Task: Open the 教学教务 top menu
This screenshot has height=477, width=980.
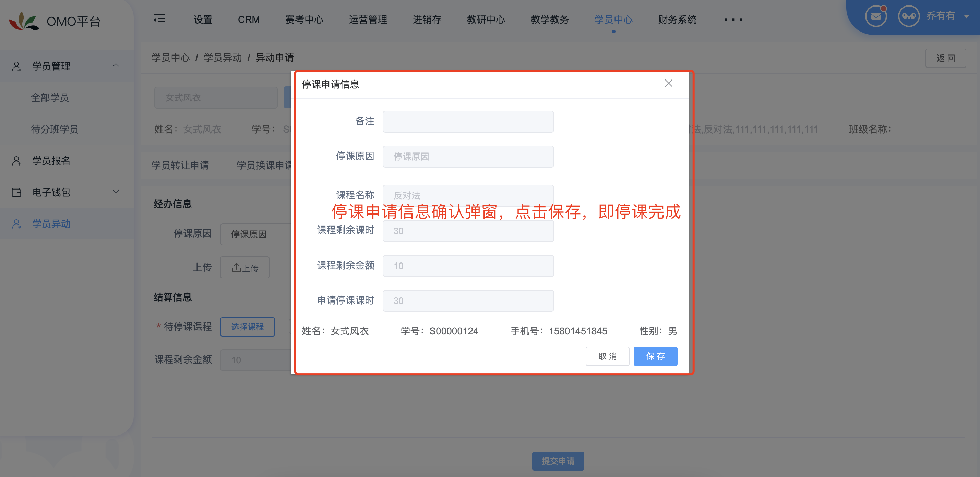Action: [x=550, y=20]
